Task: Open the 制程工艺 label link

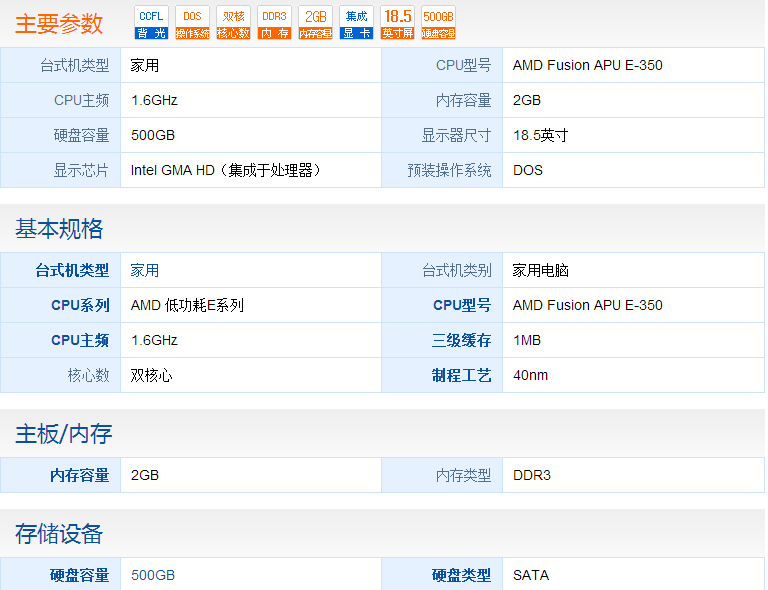Action: [x=461, y=376]
